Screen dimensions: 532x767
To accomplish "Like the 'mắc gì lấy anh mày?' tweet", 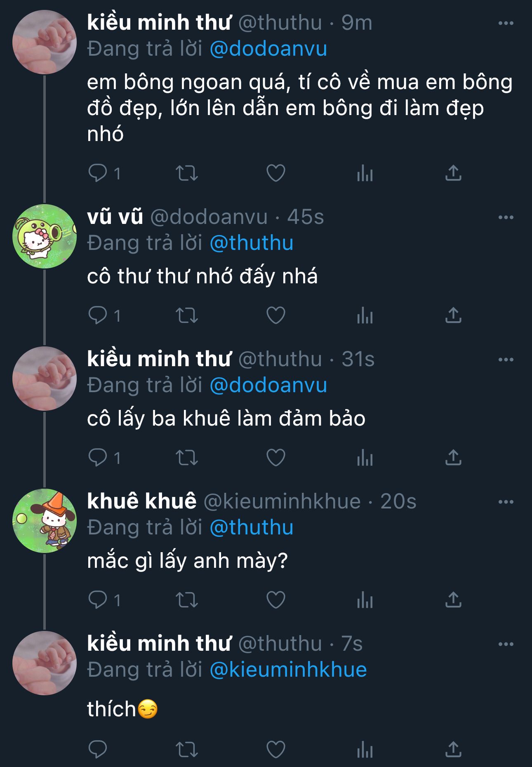I will [x=276, y=600].
